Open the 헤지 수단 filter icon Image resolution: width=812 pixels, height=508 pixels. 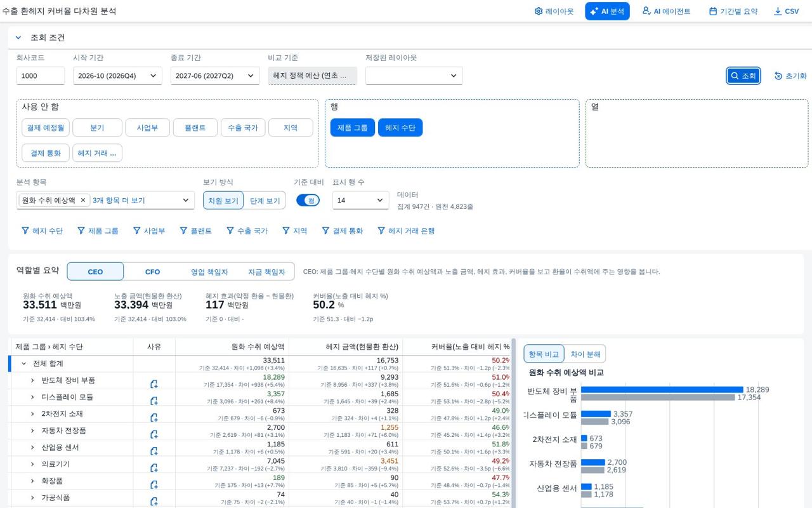(x=25, y=231)
